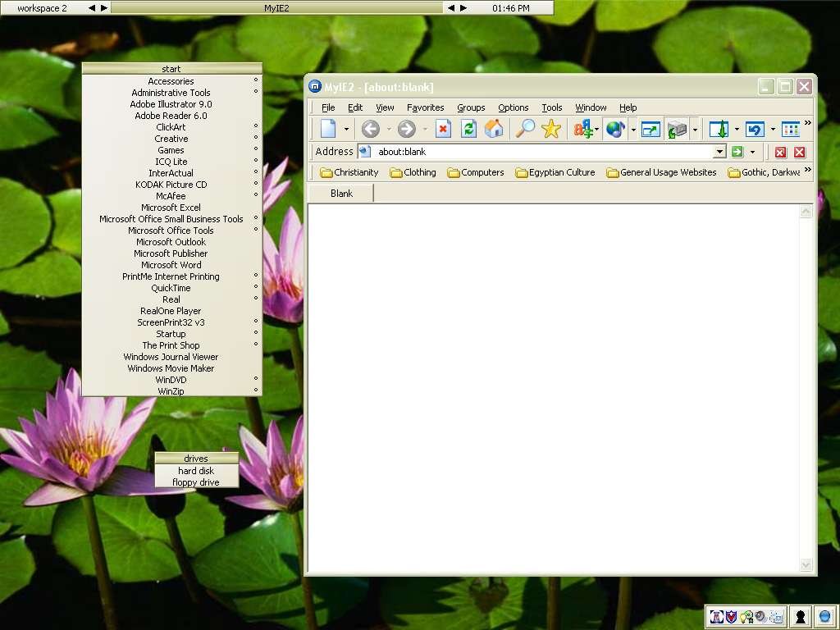Expand the toolbar overflow chevron
The height and width of the screenshot is (630, 840).
coord(807,123)
